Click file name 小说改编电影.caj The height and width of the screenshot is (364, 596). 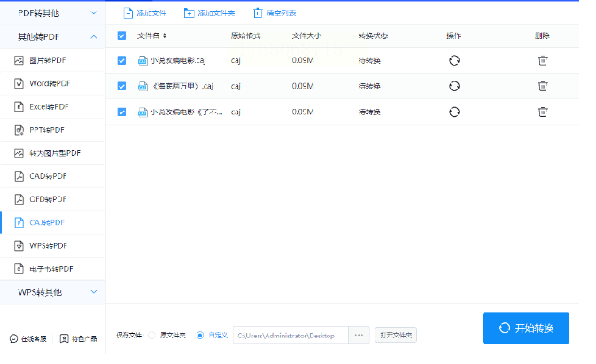pos(178,60)
